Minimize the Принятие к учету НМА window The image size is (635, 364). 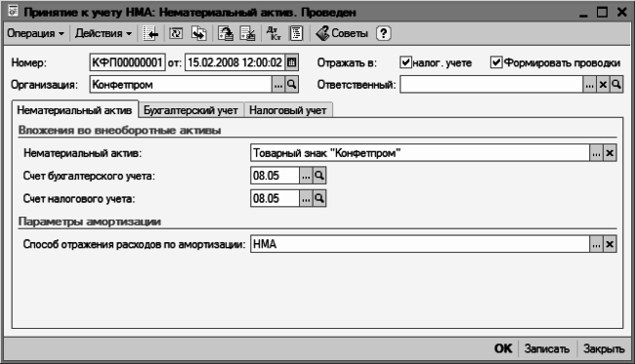click(x=583, y=13)
